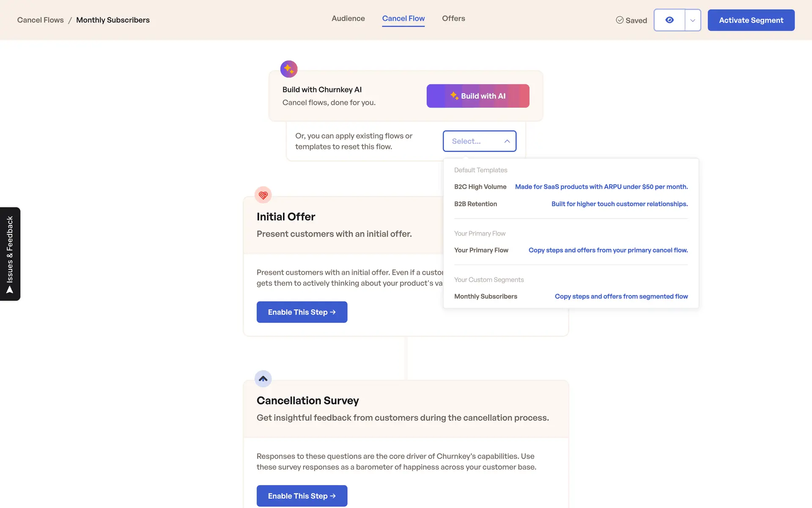The image size is (812, 508).
Task: Click the Churnkey AI sparkle icon
Action: pyautogui.click(x=289, y=69)
